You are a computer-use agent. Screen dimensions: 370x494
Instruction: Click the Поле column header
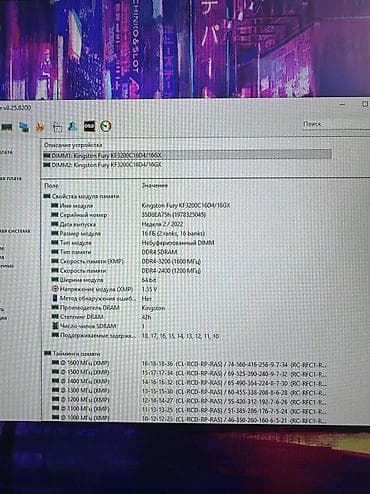click(51, 185)
